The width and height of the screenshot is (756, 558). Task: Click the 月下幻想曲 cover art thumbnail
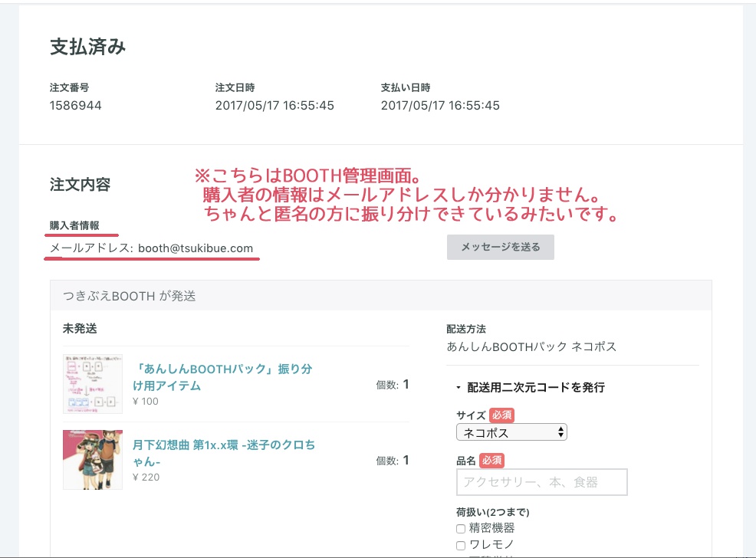[x=92, y=459]
